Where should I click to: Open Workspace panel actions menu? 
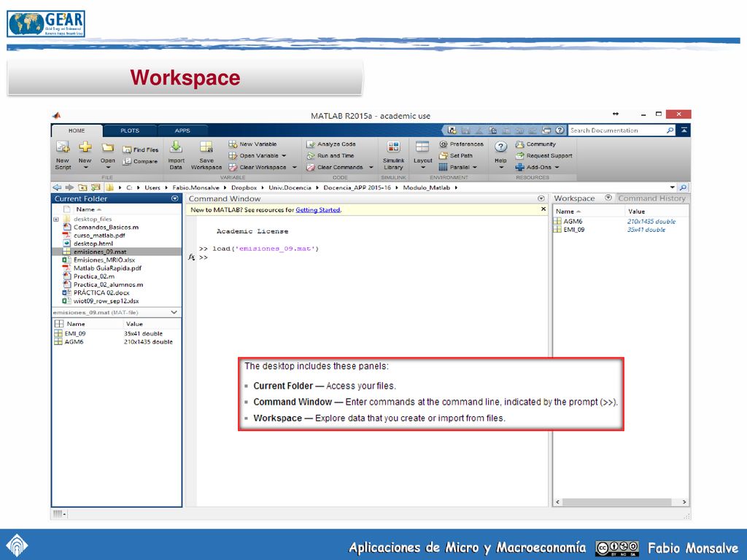[608, 198]
